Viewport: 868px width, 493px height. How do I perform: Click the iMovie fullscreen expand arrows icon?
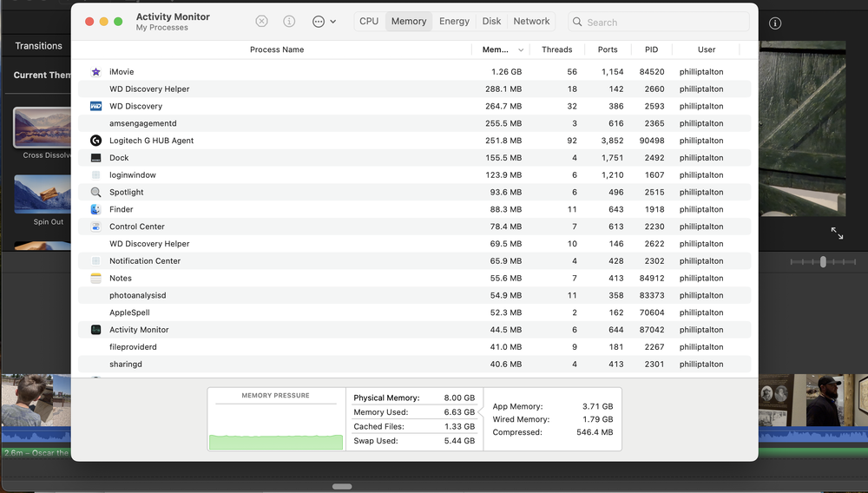tap(837, 233)
